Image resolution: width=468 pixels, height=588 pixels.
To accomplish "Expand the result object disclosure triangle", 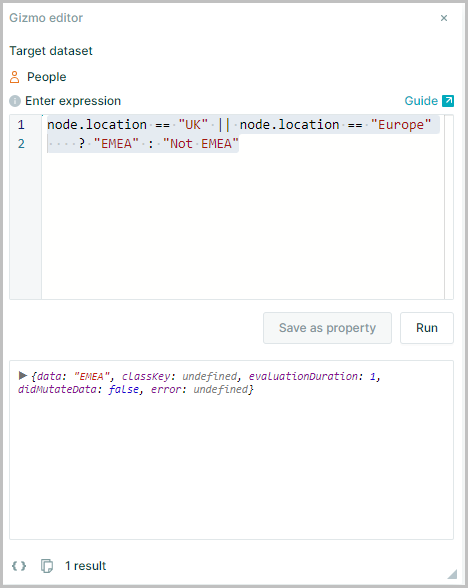I will 23,375.
